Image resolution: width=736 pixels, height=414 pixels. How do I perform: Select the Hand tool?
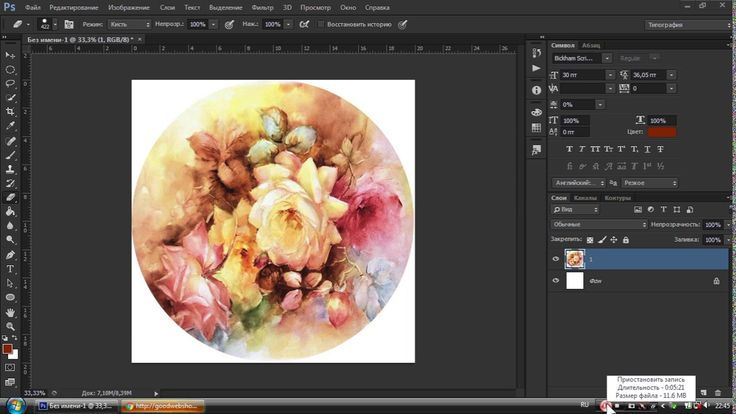point(10,311)
